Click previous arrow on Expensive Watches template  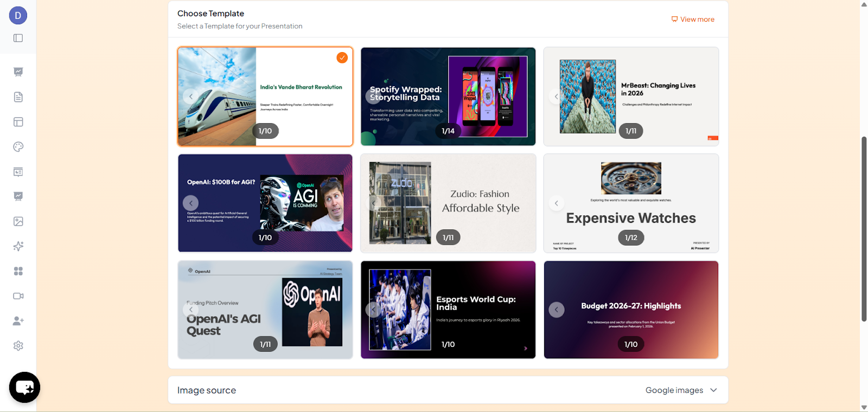556,203
